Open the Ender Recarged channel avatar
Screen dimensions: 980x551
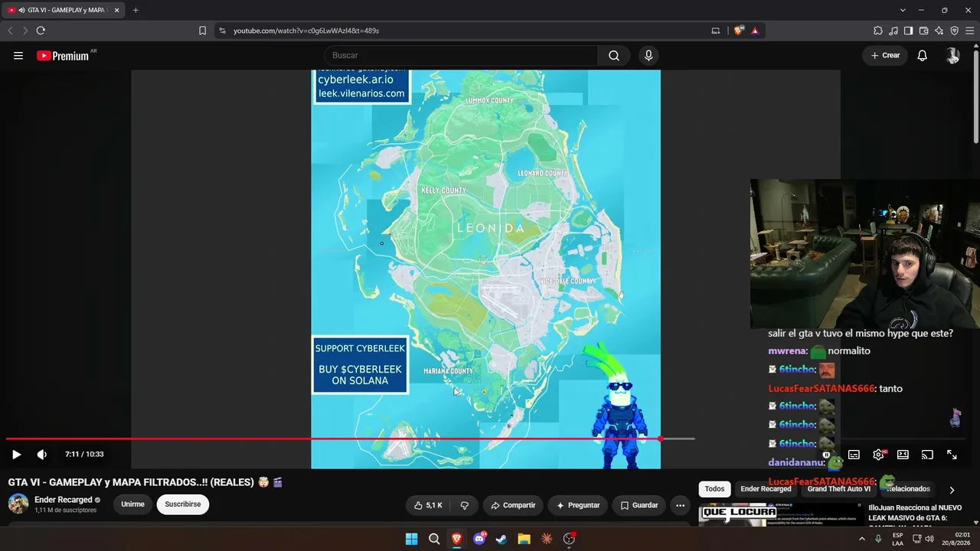pyautogui.click(x=18, y=504)
